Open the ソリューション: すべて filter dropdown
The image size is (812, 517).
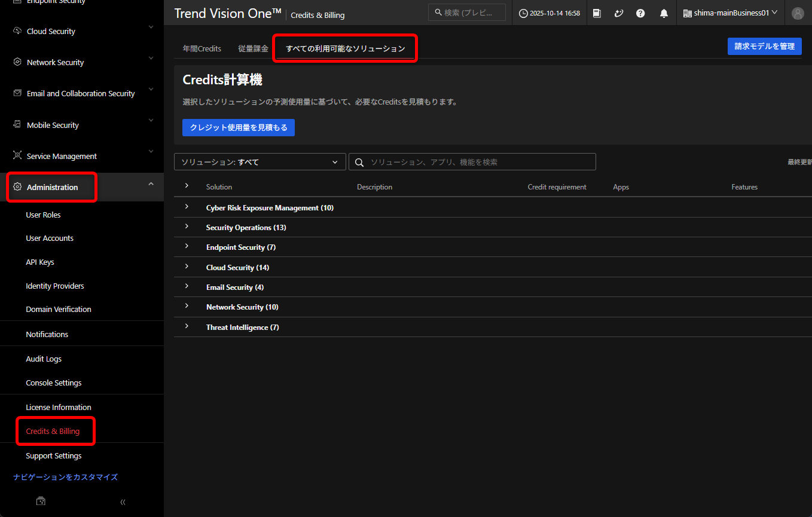260,162
